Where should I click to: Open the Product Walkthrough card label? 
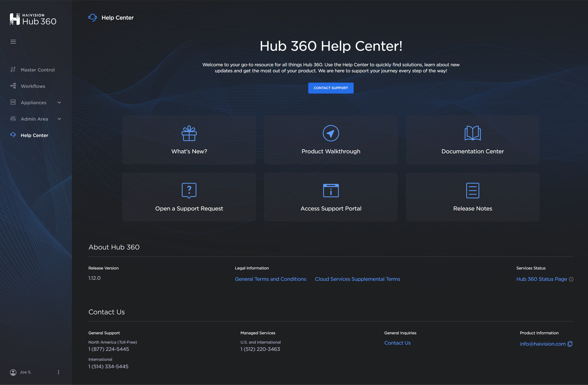pyautogui.click(x=331, y=151)
